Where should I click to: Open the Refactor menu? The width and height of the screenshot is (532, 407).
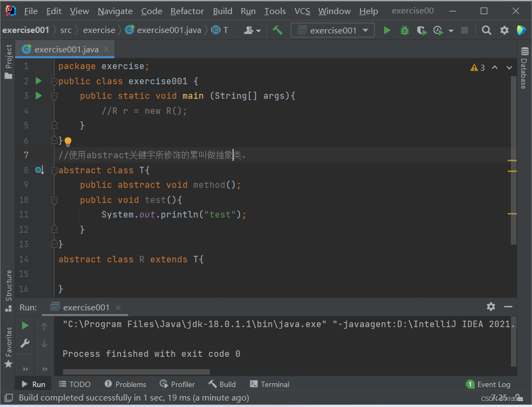[x=187, y=11]
